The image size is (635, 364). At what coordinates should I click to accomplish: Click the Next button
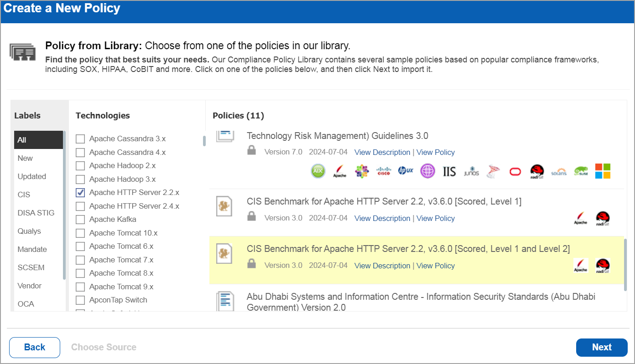click(602, 347)
